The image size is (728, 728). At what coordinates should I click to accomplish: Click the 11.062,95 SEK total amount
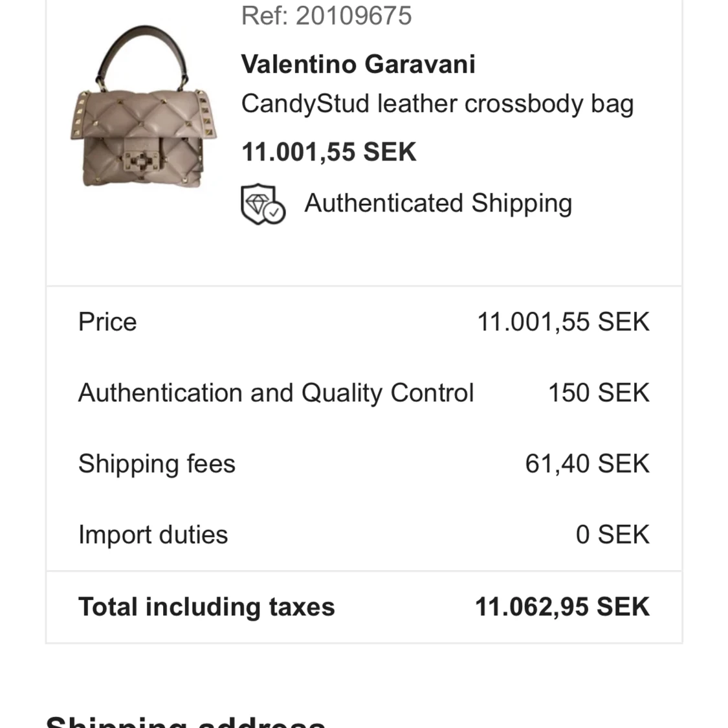[x=562, y=607]
